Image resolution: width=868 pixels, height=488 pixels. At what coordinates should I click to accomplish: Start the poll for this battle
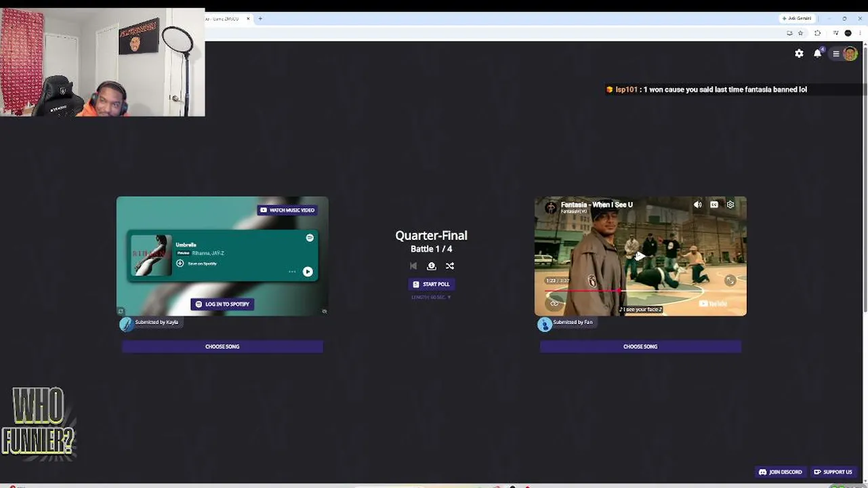point(431,284)
